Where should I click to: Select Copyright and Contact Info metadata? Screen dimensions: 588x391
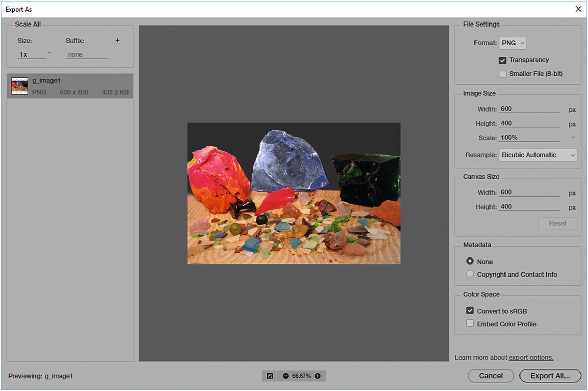click(x=470, y=274)
